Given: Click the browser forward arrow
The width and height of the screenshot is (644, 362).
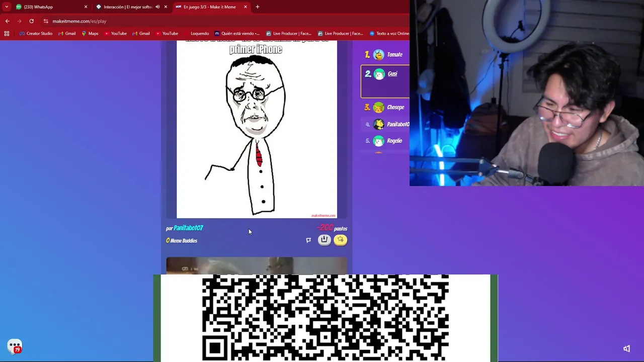Looking at the screenshot, I should pyautogui.click(x=19, y=21).
